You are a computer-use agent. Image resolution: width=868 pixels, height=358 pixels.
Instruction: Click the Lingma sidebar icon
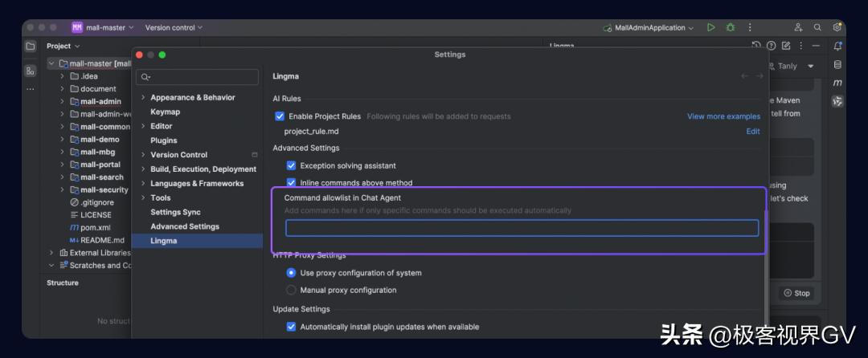tap(837, 101)
